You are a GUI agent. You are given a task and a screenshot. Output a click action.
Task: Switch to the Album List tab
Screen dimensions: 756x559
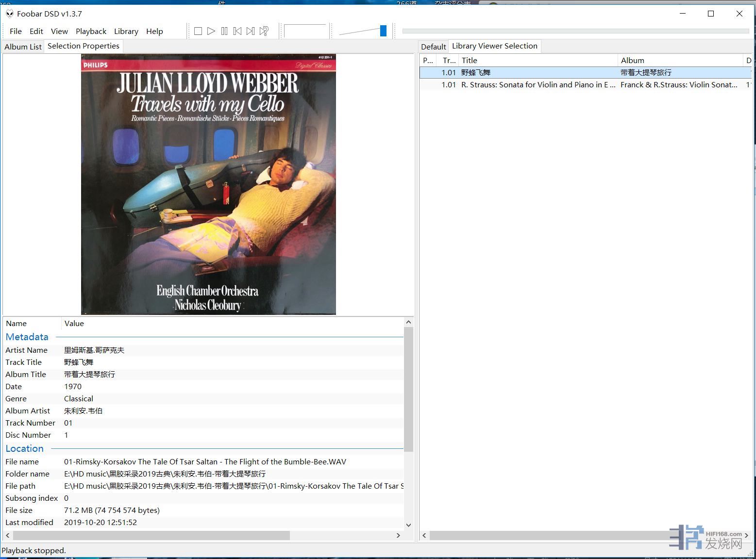23,47
